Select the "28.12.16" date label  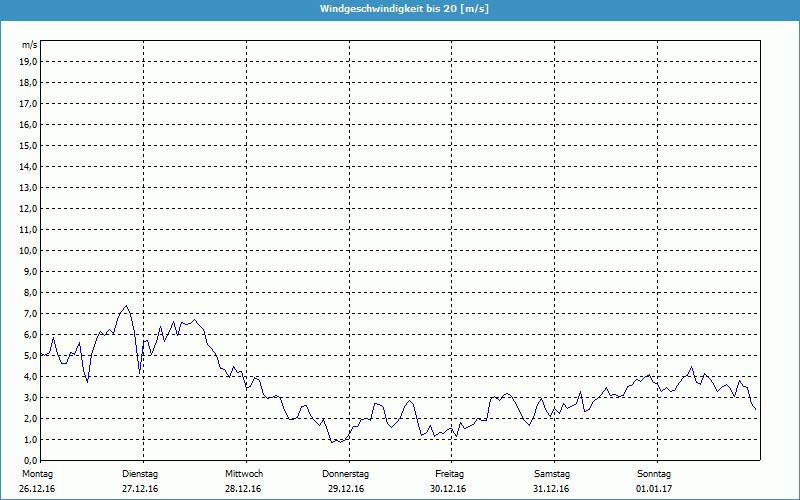tap(243, 489)
